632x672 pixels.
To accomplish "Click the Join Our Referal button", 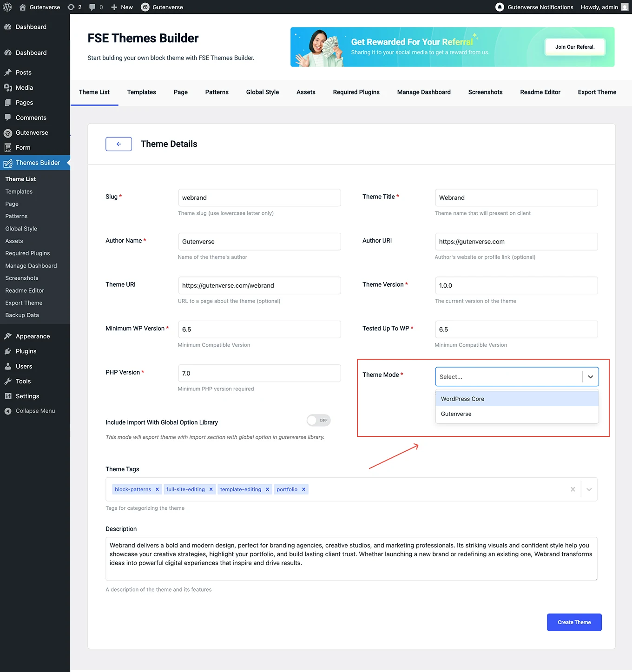I will [574, 47].
